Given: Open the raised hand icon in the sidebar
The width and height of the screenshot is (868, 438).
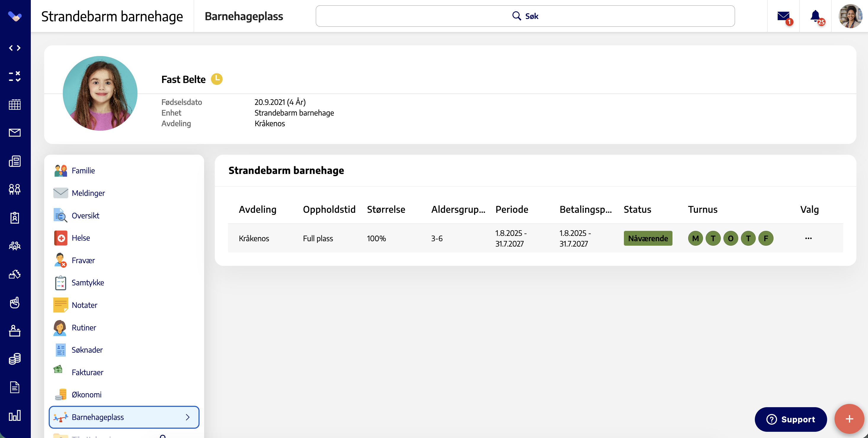Looking at the screenshot, I should 15,303.
